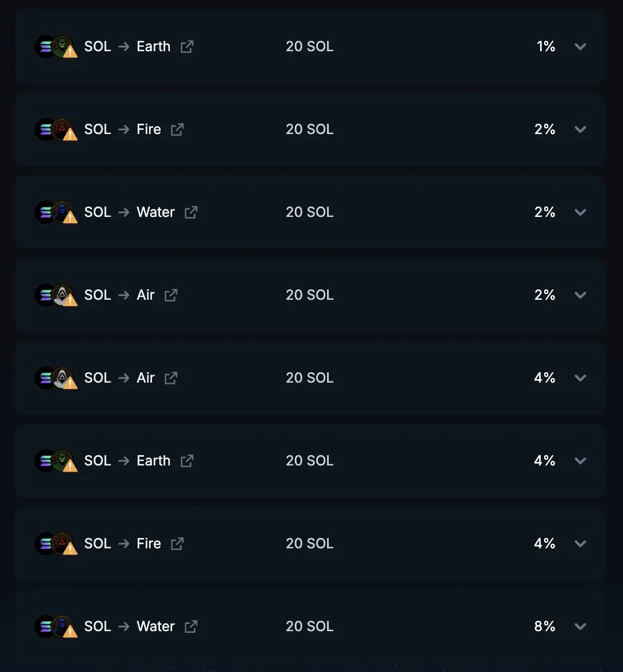Viewport: 623px width, 672px height.
Task: Open external link for SOL to Air 2% row
Action: pos(170,295)
